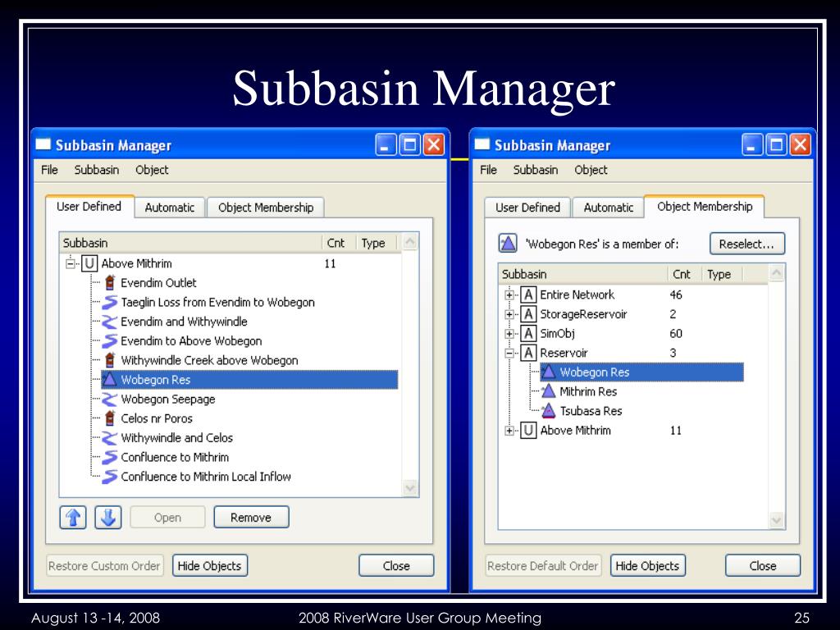
Task: Select the Evendim Outlet gauge icon
Action: (110, 282)
